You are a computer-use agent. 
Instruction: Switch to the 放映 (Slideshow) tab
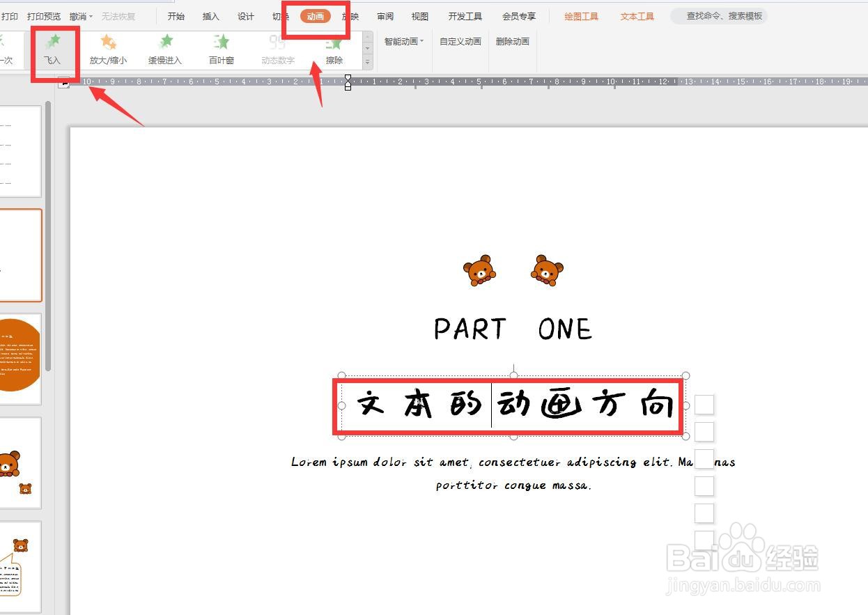(x=349, y=16)
